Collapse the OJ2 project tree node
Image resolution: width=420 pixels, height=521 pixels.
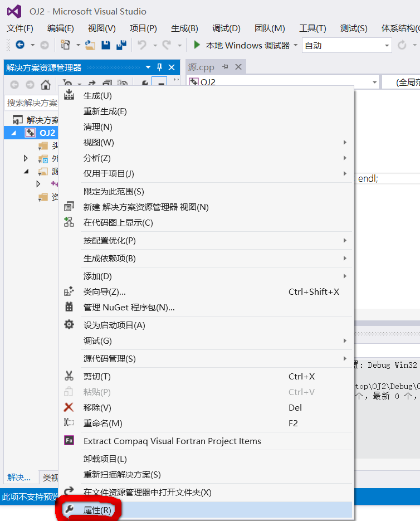coord(13,133)
